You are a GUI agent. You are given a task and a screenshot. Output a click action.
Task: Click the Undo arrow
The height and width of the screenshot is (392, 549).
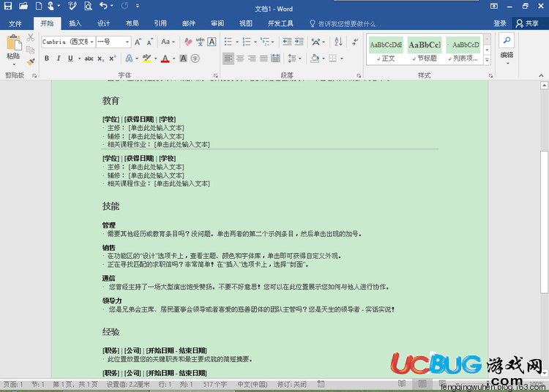click(103, 6)
